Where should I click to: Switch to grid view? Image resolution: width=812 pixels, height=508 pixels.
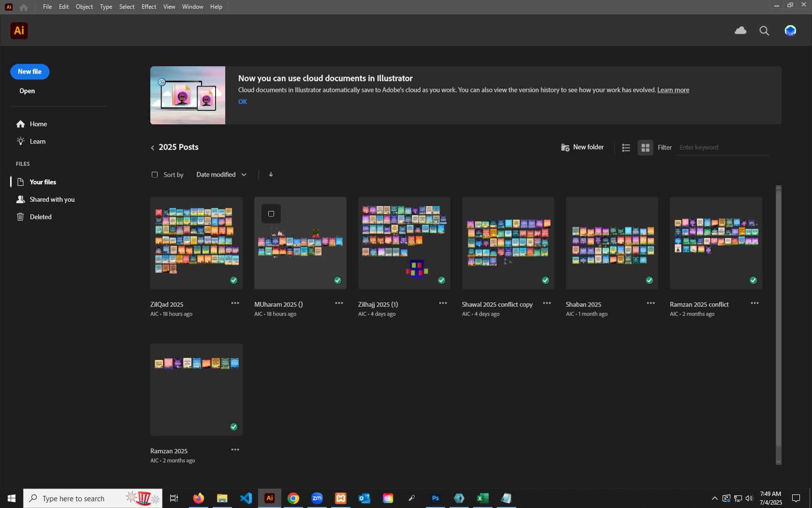645,148
